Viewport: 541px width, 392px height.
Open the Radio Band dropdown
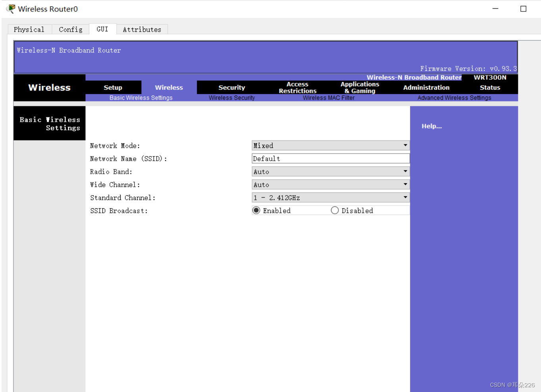tap(330, 171)
